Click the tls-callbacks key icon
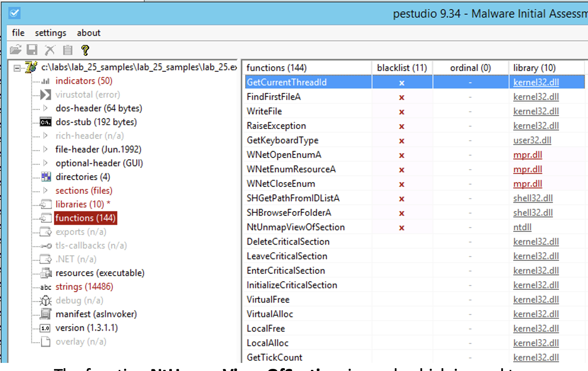 point(46,246)
